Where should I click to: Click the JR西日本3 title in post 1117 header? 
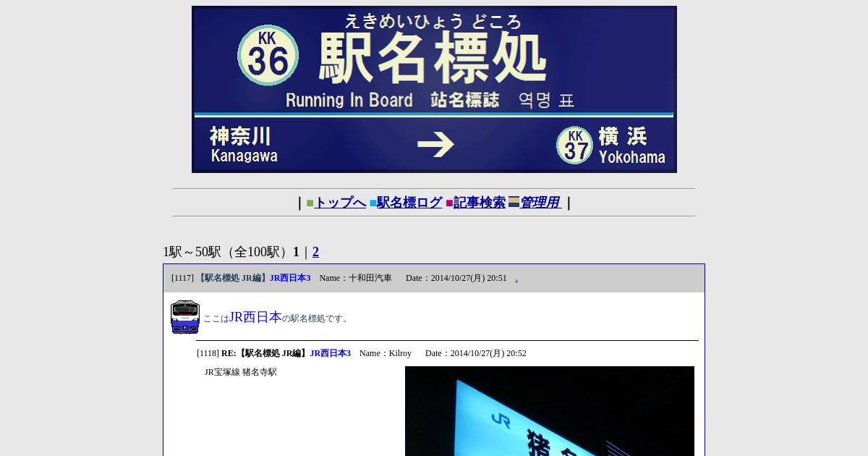click(x=290, y=278)
